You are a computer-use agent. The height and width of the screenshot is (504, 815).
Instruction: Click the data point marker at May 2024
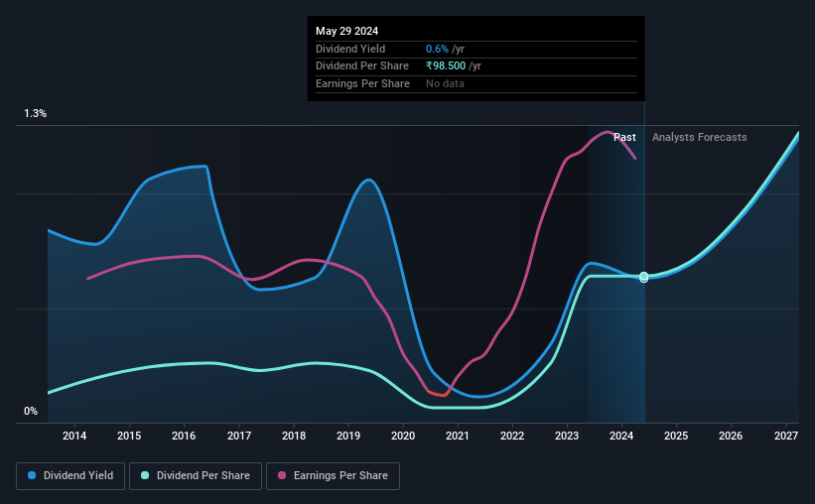coord(644,277)
